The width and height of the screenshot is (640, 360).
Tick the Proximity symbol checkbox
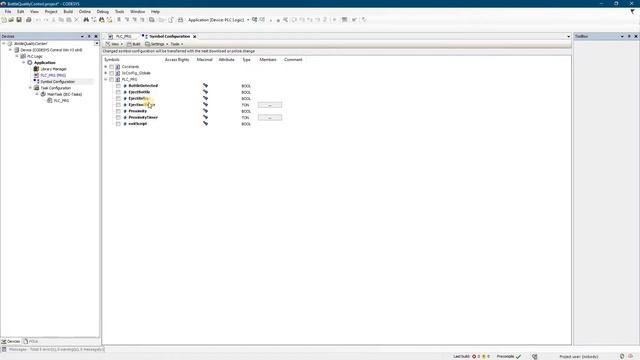(x=118, y=111)
